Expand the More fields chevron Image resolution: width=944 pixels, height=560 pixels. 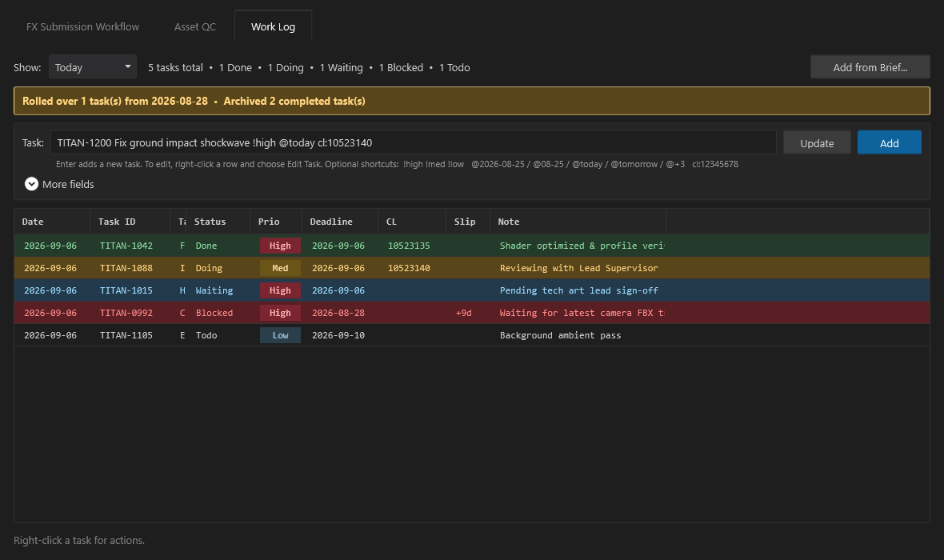(x=31, y=184)
